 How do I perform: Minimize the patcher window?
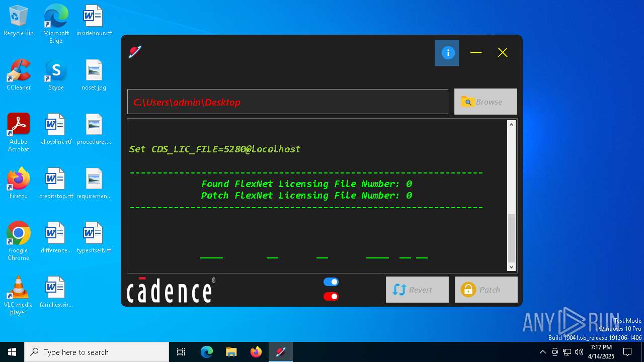tap(476, 52)
